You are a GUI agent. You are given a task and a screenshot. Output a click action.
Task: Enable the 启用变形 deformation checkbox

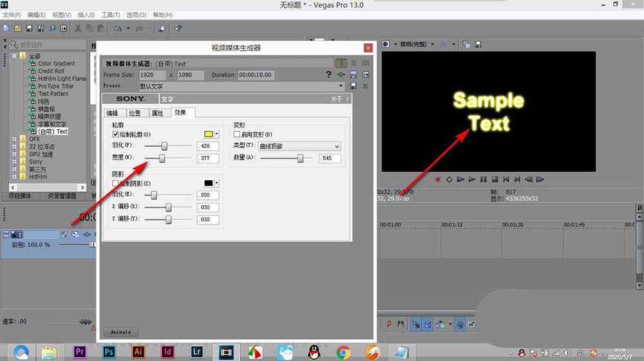point(236,134)
